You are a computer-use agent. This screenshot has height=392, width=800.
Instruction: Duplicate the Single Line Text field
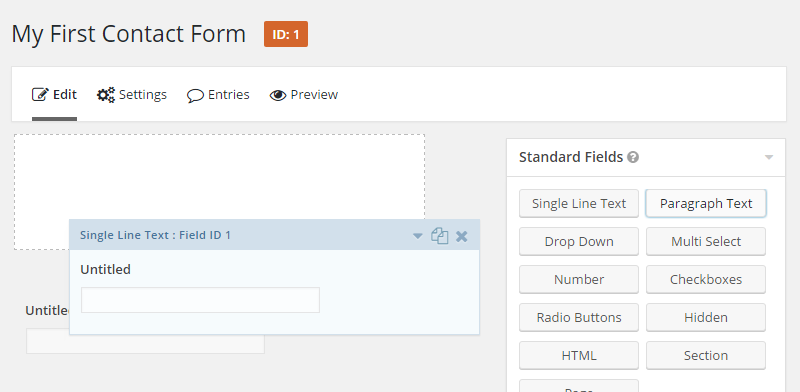pos(439,236)
